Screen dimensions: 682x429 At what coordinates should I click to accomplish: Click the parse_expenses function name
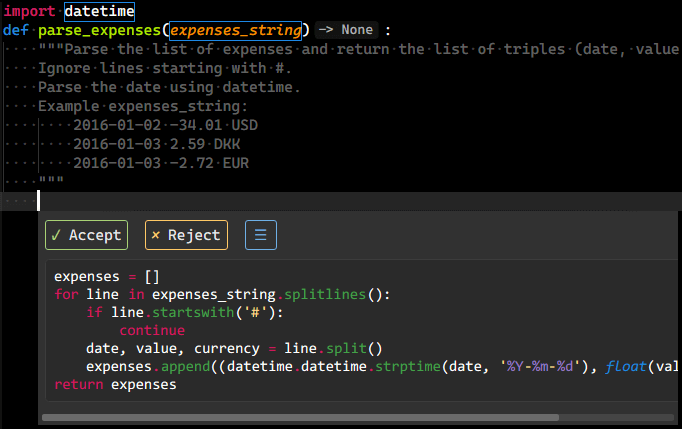click(100, 30)
